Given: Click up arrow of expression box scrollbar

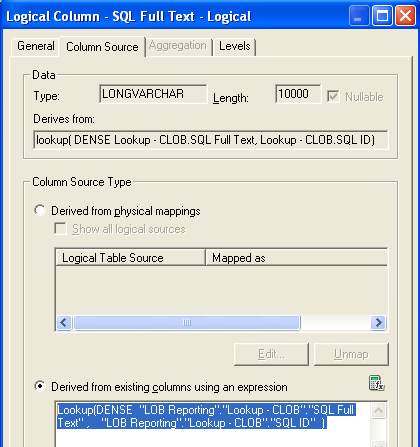Looking at the screenshot, I should point(378,411).
